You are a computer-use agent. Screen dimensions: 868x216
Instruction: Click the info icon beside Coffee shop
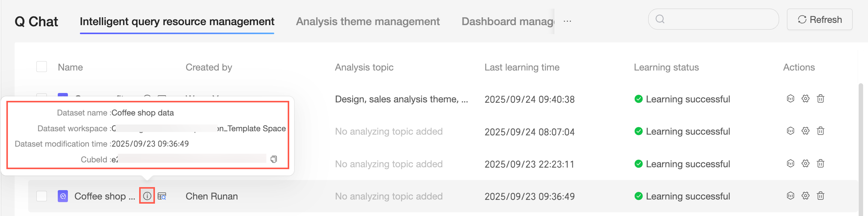147,196
